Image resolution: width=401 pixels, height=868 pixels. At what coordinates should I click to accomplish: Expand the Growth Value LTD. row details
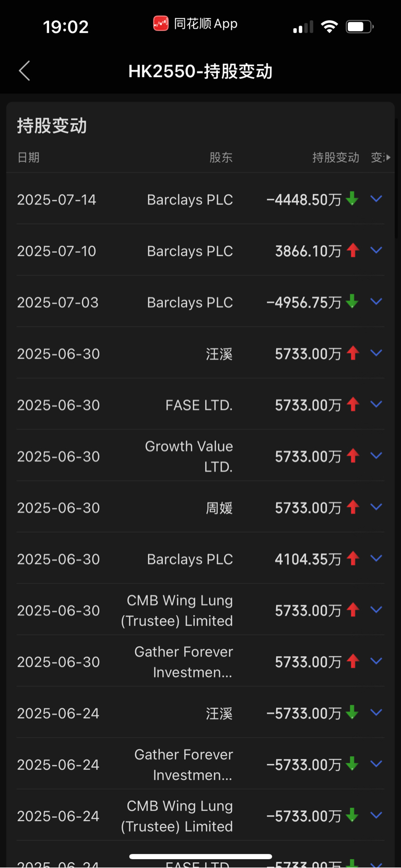[376, 456]
